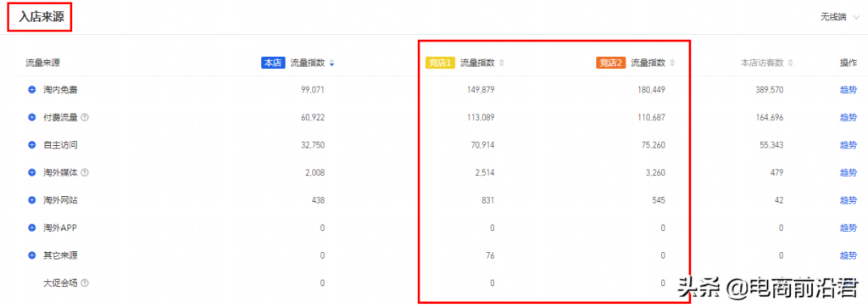868x308 pixels.
Task: Click 本店 value 99,071
Action: [313, 89]
